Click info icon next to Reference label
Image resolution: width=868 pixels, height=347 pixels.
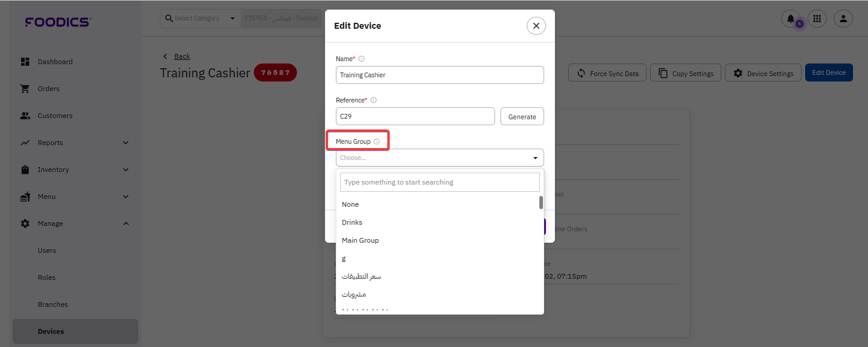tap(374, 100)
